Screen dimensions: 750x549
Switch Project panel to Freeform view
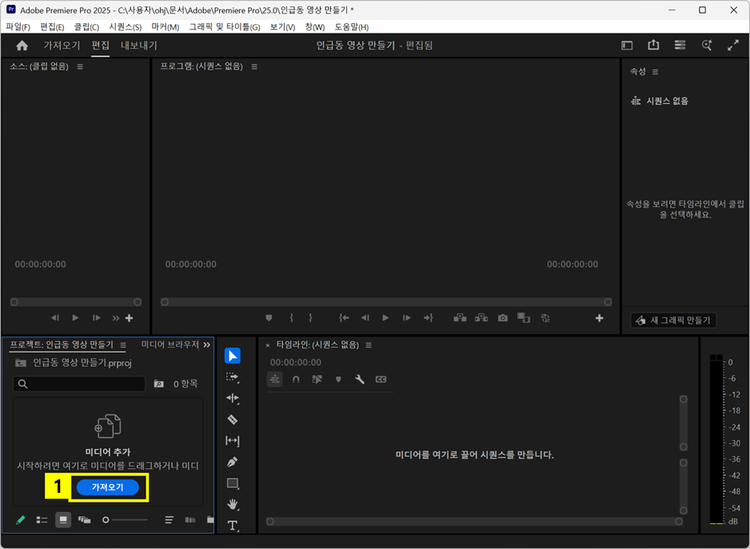pos(84,520)
